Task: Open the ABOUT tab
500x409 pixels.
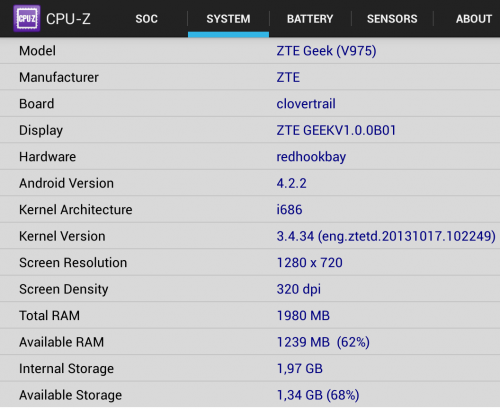Action: click(474, 19)
